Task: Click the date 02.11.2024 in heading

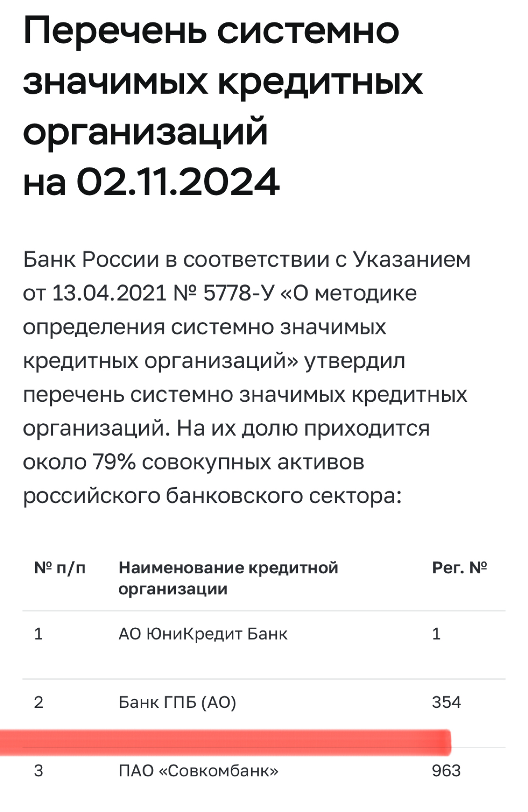Action: pyautogui.click(x=178, y=182)
